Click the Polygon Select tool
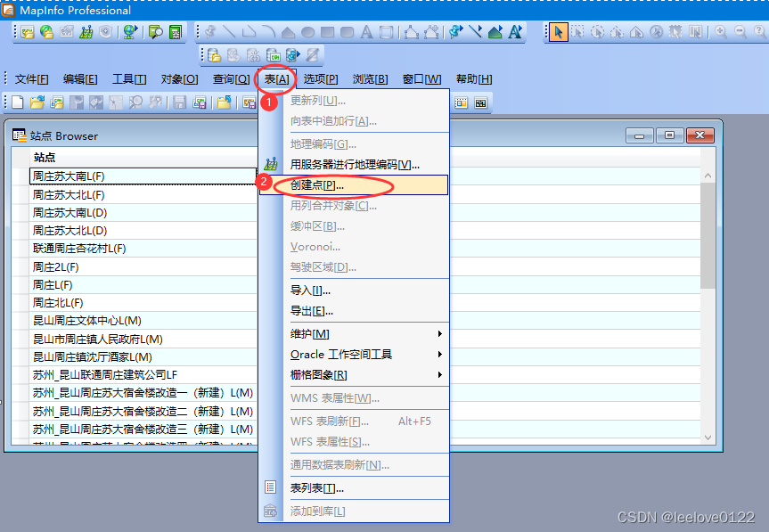This screenshot has width=769, height=532. (x=617, y=32)
